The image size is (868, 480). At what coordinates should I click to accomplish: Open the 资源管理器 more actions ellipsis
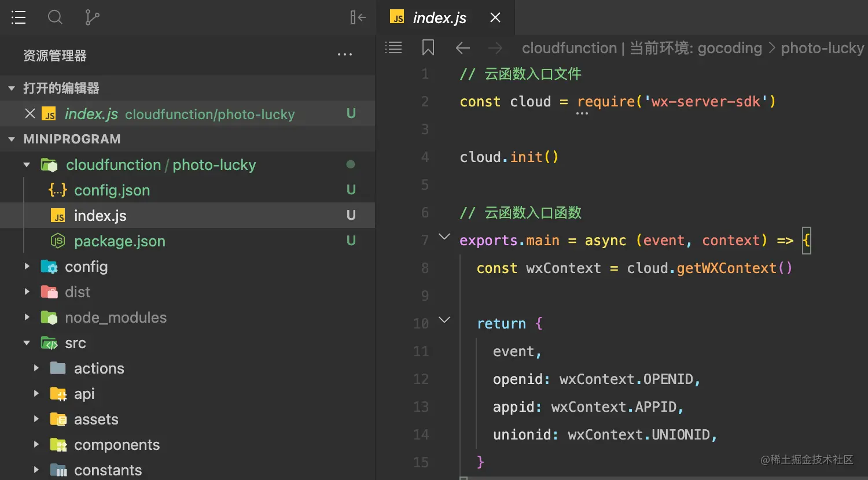[345, 55]
